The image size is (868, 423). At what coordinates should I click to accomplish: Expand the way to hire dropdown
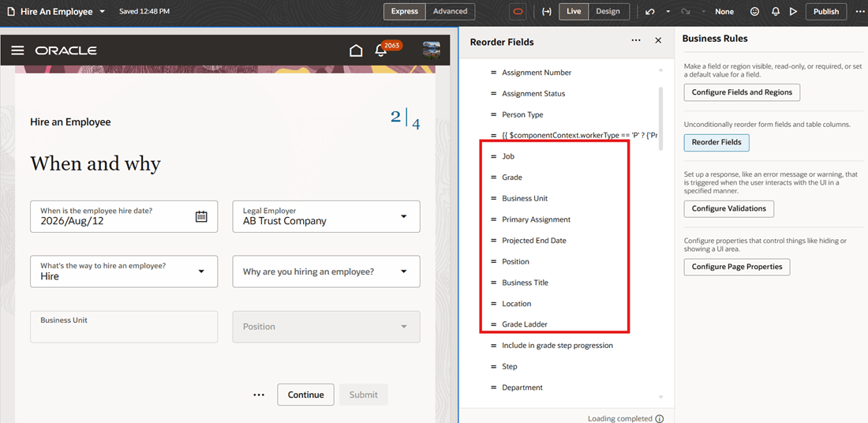(x=201, y=271)
